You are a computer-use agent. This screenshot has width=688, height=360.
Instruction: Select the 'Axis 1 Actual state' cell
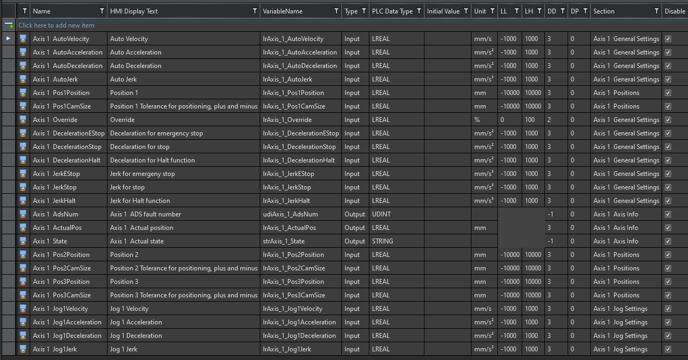183,241
